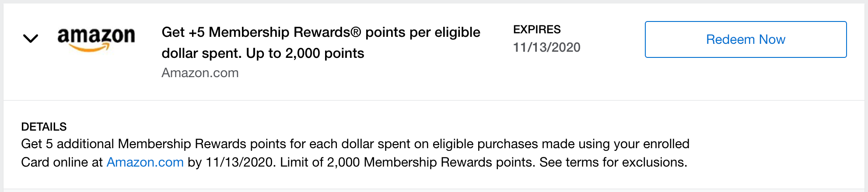Image resolution: width=868 pixels, height=192 pixels.
Task: Click 'Card online at' text before Amazon link
Action: coord(62,162)
